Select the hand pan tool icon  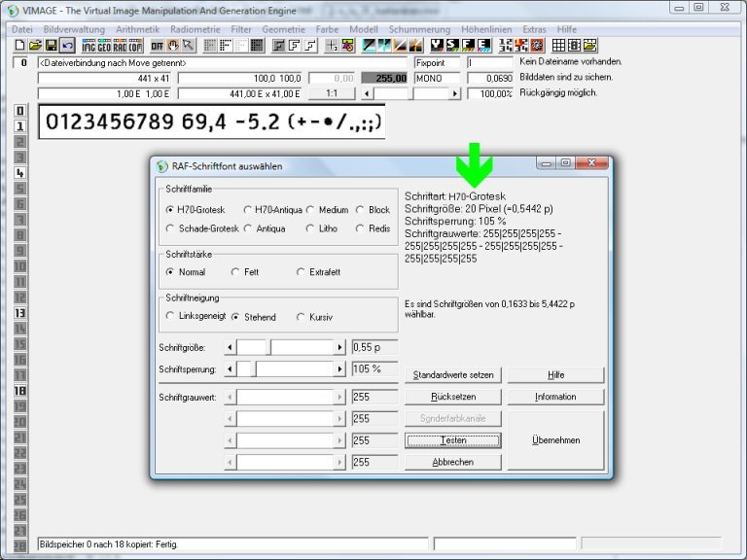click(x=173, y=46)
